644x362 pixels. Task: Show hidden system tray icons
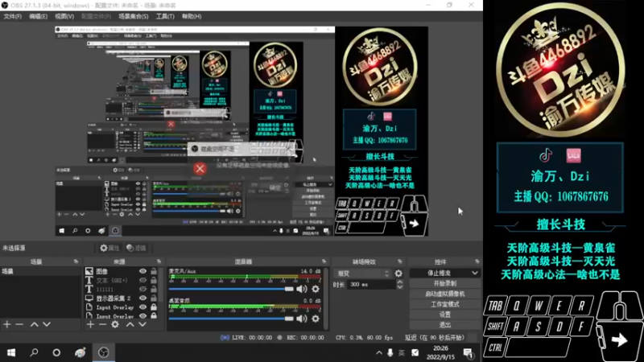(378, 352)
